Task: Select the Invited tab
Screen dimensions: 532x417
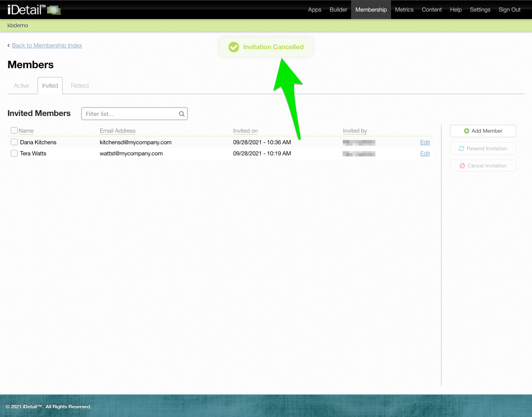Action: [x=50, y=85]
